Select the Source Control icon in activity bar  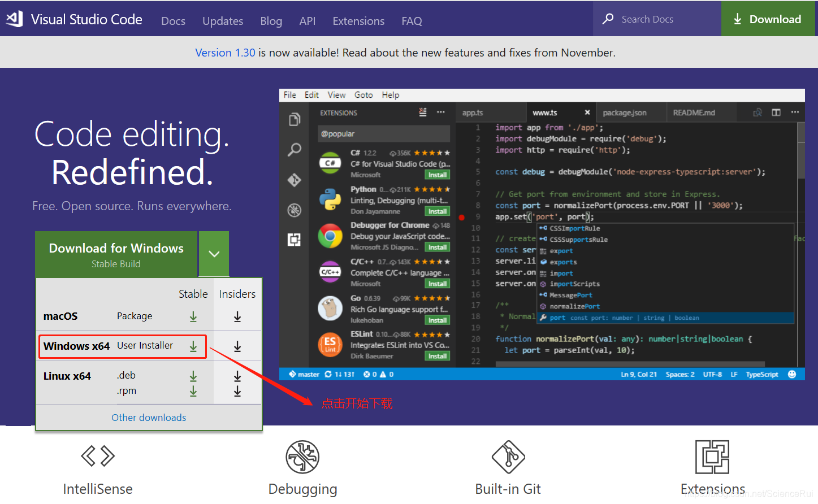295,180
